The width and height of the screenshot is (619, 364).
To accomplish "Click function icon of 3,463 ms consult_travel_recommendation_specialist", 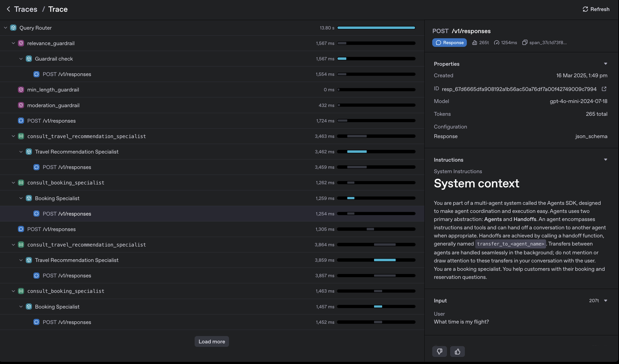I will point(21,136).
